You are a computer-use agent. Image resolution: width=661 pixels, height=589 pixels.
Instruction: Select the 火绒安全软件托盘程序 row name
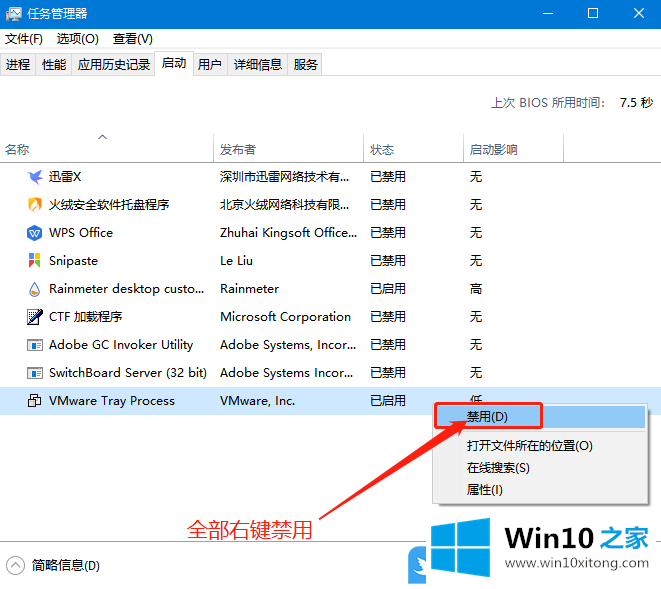pos(109,205)
